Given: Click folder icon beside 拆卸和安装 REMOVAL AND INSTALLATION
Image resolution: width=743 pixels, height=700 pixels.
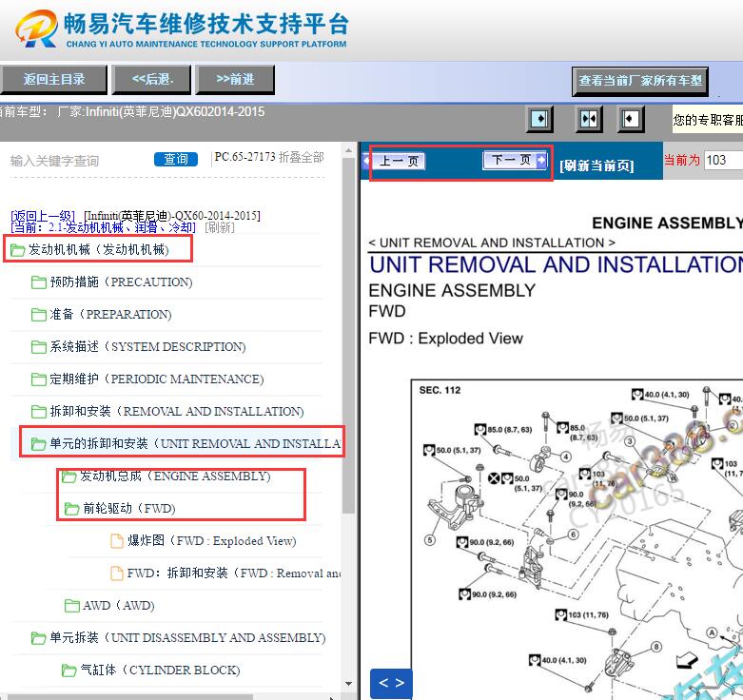Looking at the screenshot, I should (38, 411).
